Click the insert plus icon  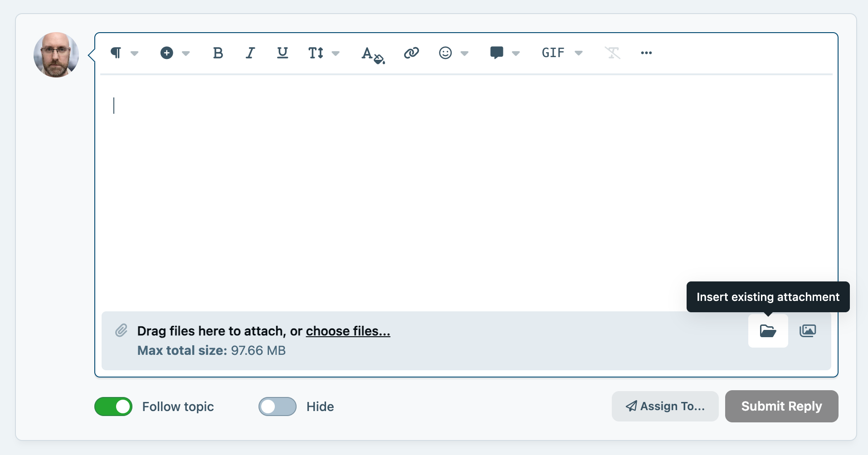tap(167, 53)
